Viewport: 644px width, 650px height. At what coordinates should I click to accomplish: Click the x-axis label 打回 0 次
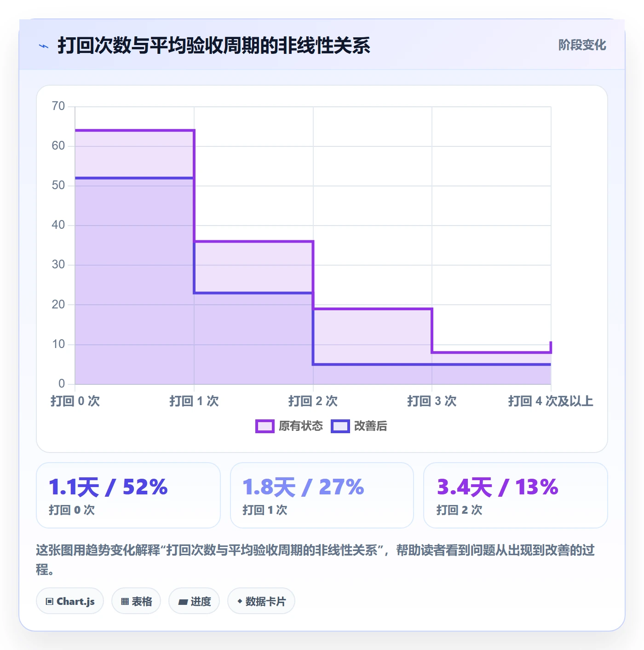[x=75, y=401]
